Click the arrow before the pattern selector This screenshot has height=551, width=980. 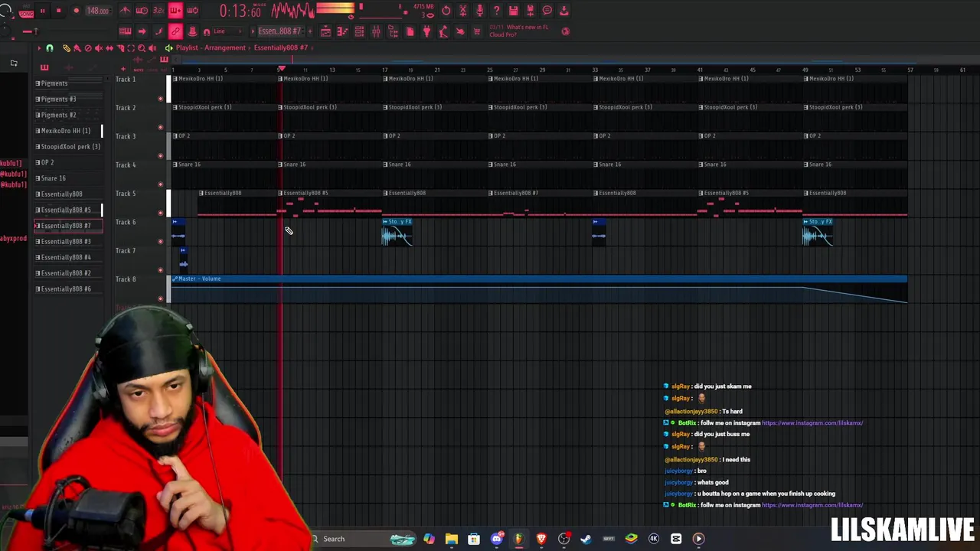[x=252, y=31]
